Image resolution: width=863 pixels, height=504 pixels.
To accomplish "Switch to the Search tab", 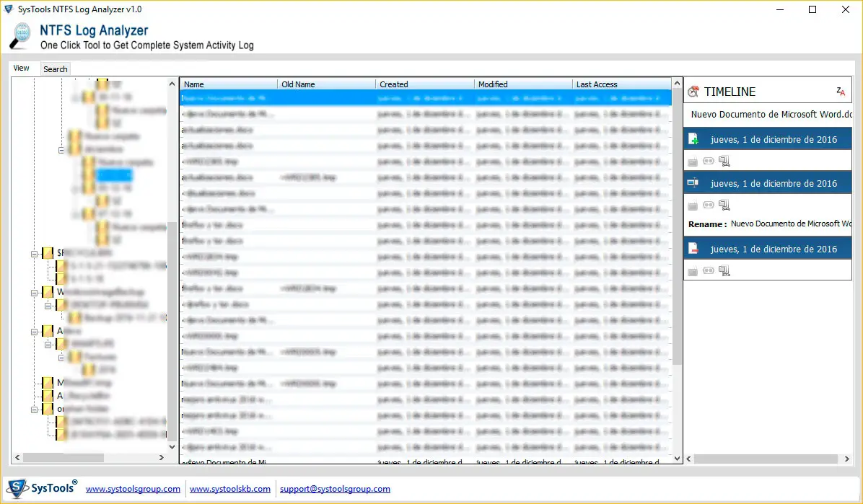I will tap(55, 68).
